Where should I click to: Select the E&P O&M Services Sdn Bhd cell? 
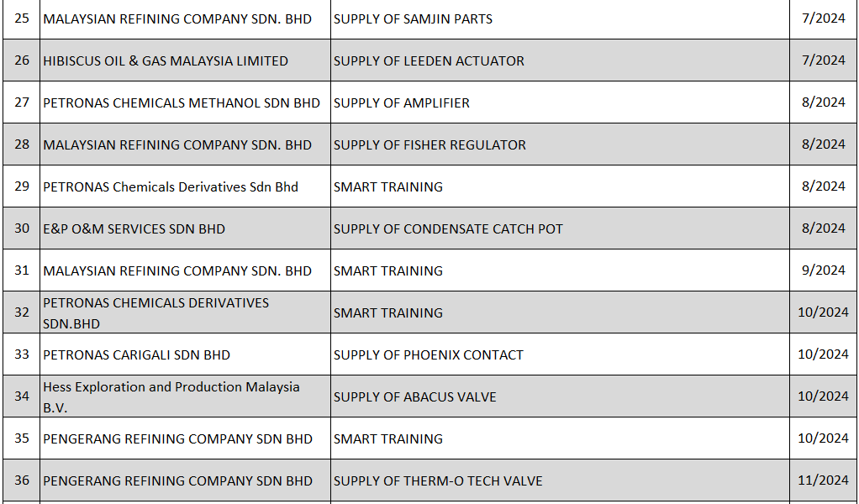pyautogui.click(x=134, y=228)
